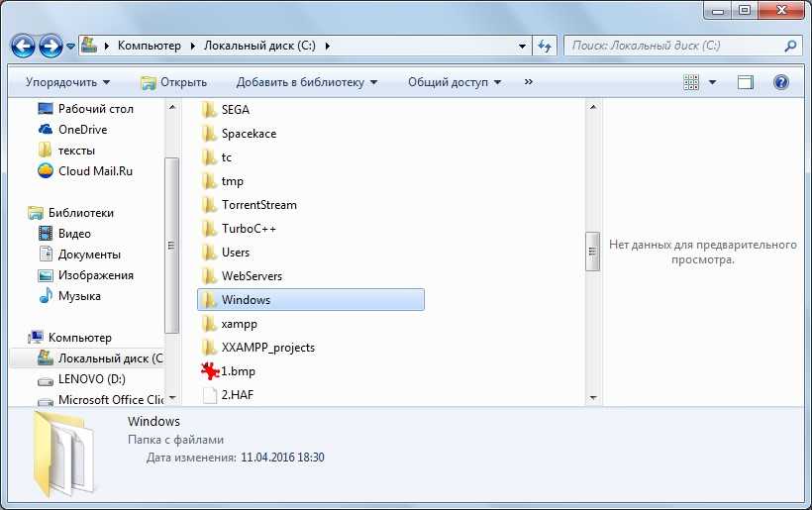Select OneDrive in navigation pane
Viewport: 812px width, 510px height.
click(73, 130)
